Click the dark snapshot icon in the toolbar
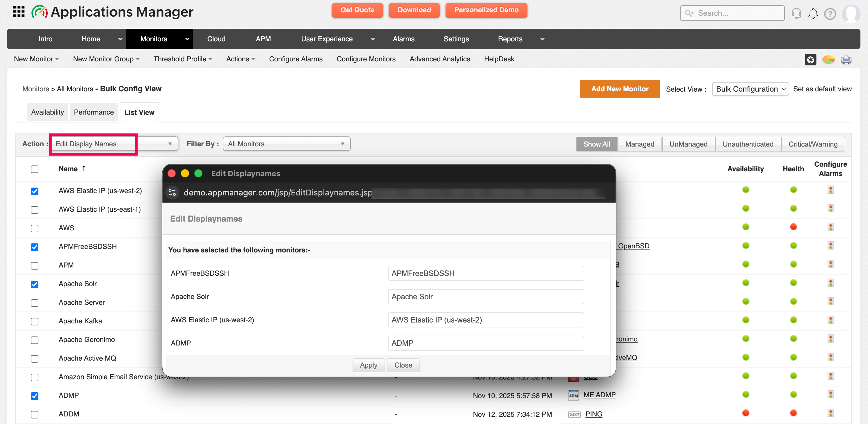This screenshot has height=424, width=868. tap(810, 60)
